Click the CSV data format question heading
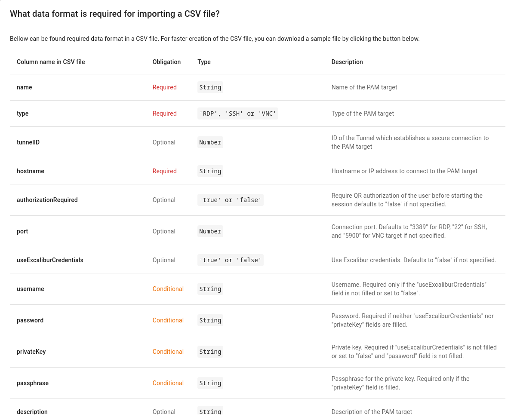Viewport: 514px width, 420px height. click(115, 14)
